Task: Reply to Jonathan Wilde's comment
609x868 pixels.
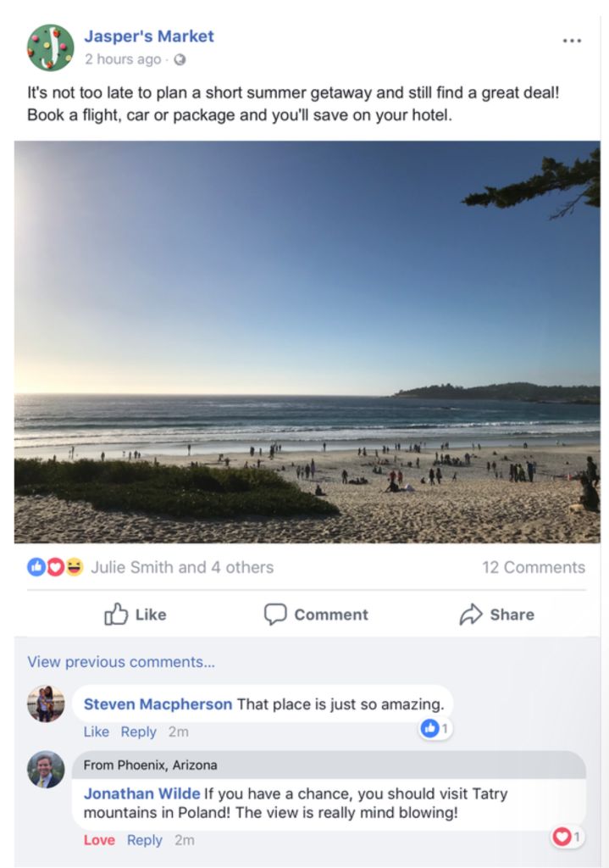Action: click(144, 840)
